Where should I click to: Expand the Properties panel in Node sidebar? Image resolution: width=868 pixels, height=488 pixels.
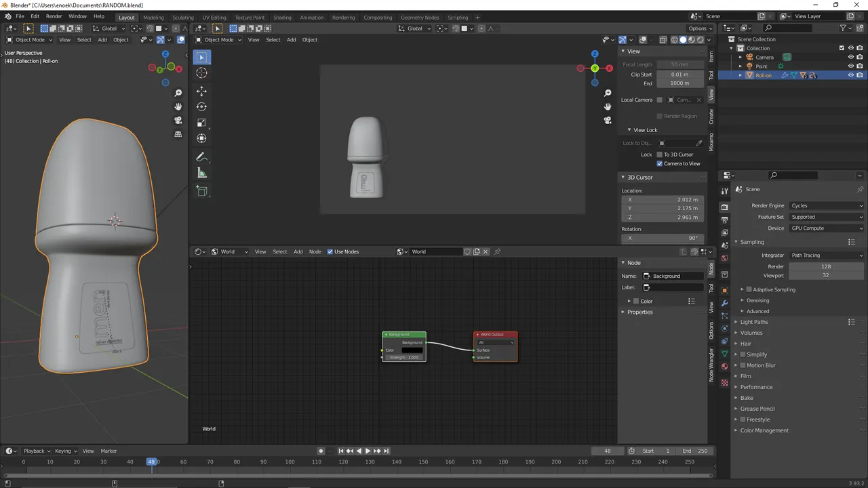639,312
